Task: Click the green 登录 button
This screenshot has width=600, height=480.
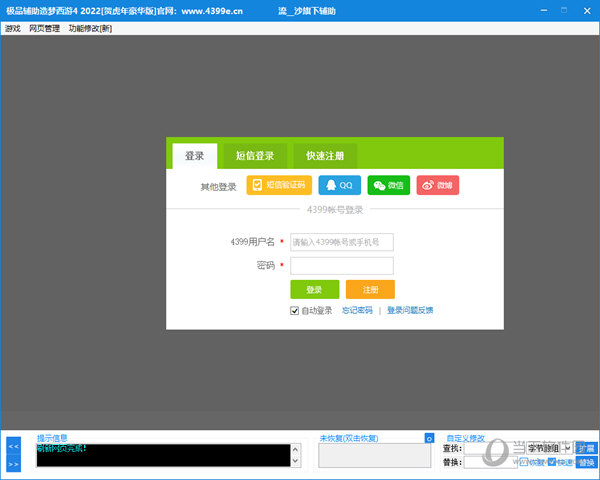Action: click(315, 289)
